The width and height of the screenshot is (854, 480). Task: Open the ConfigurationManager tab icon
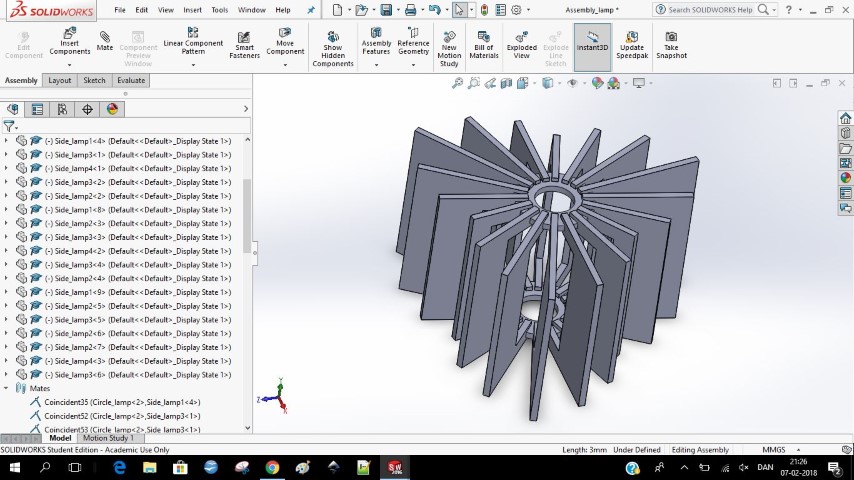point(62,110)
